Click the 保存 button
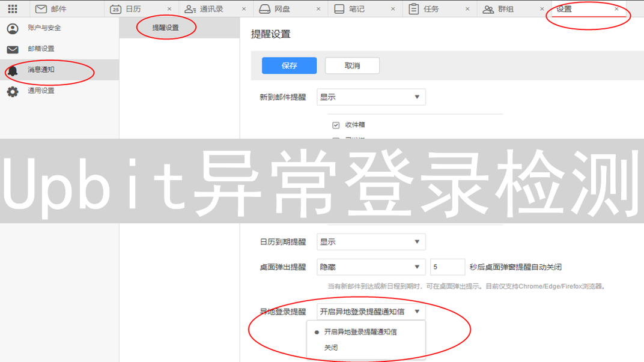Screen dimensions: 644x362 (289, 65)
